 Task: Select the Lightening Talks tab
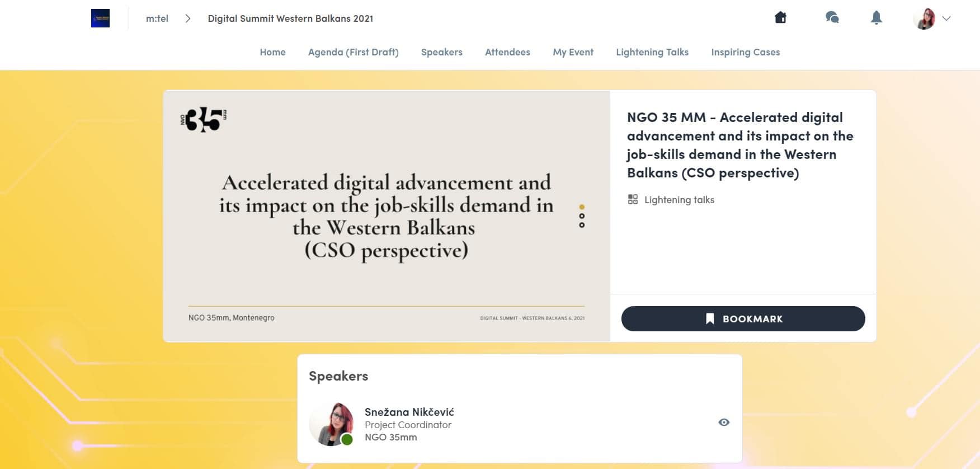tap(652, 52)
